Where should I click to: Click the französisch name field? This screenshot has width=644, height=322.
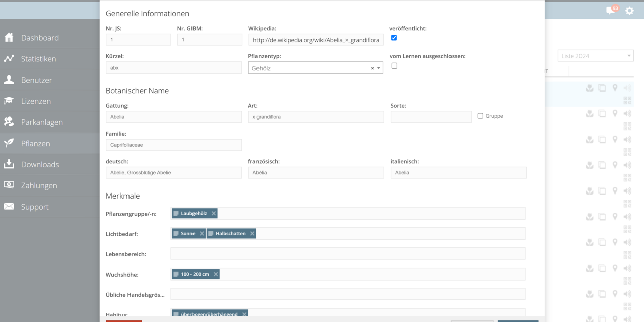click(316, 172)
